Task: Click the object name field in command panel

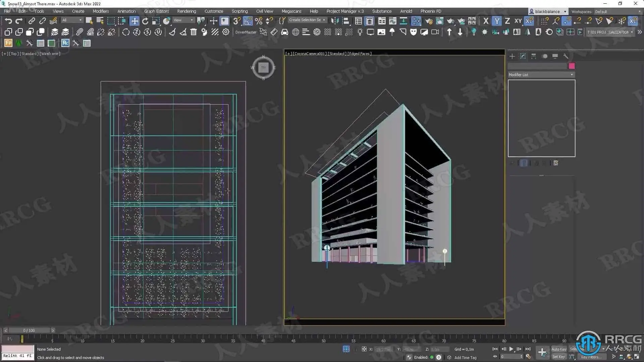Action: point(537,66)
